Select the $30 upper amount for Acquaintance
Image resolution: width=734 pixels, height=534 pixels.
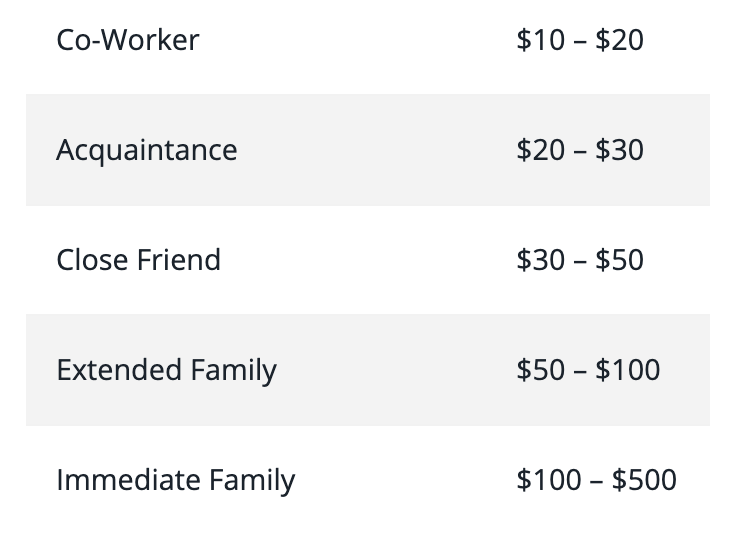[619, 150]
